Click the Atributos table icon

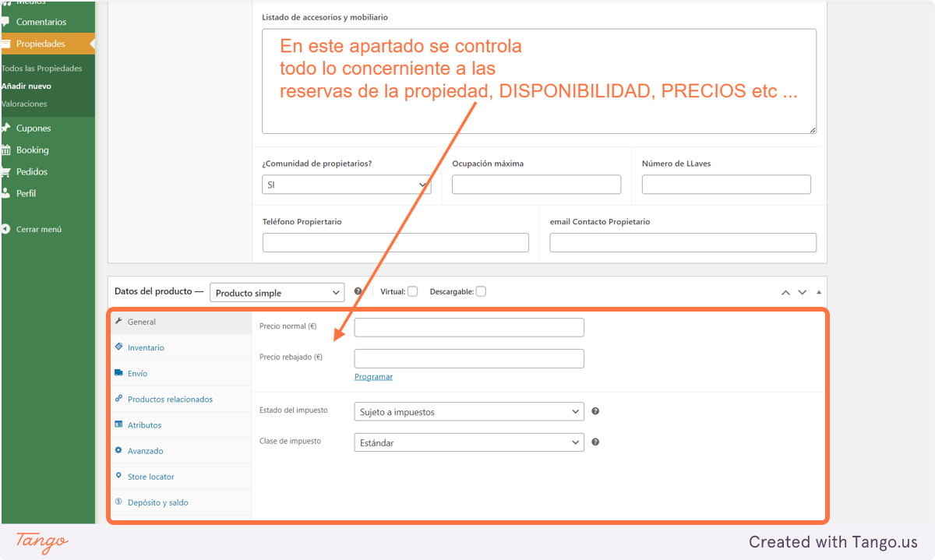pos(118,424)
